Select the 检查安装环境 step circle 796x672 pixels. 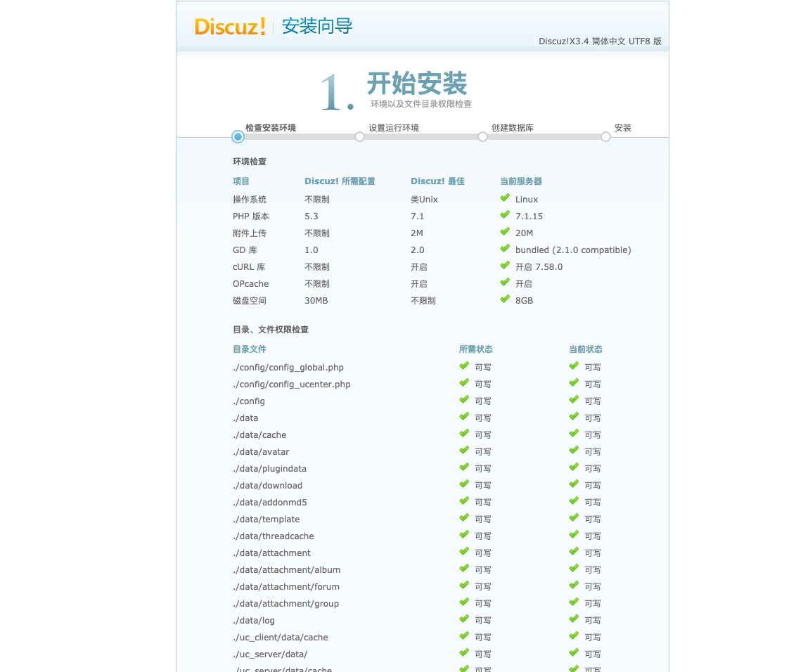pos(238,136)
